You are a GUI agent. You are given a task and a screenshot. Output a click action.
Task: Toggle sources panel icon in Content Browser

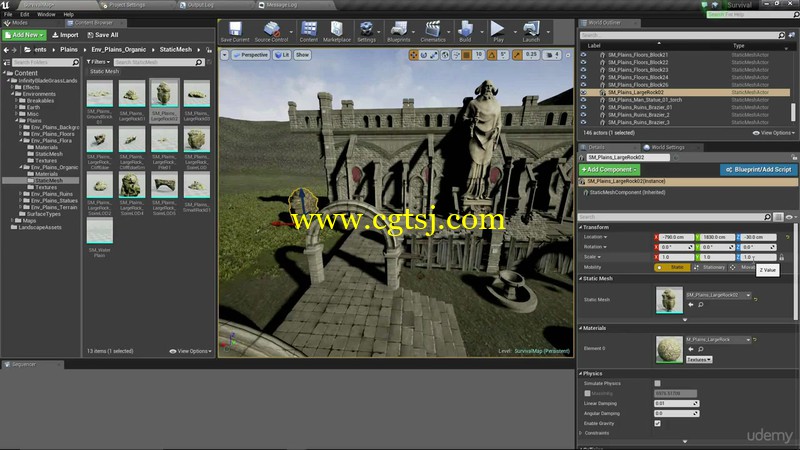coord(7,62)
